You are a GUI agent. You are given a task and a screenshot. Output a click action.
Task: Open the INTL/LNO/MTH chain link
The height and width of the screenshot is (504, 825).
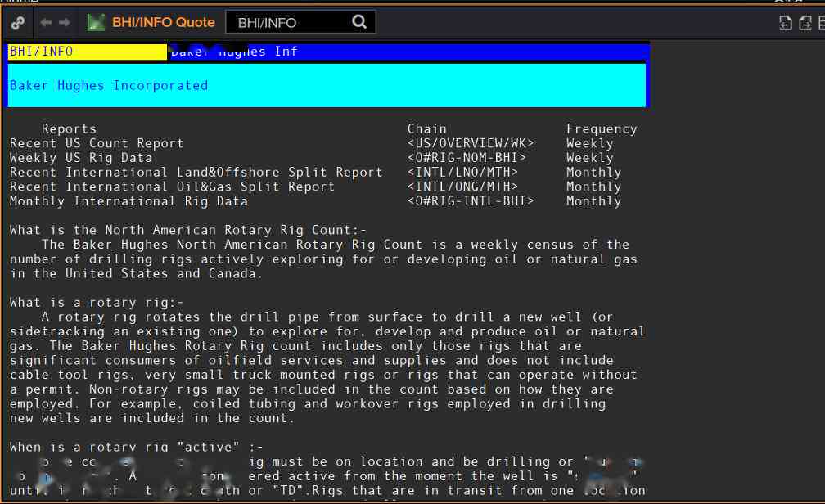[463, 172]
